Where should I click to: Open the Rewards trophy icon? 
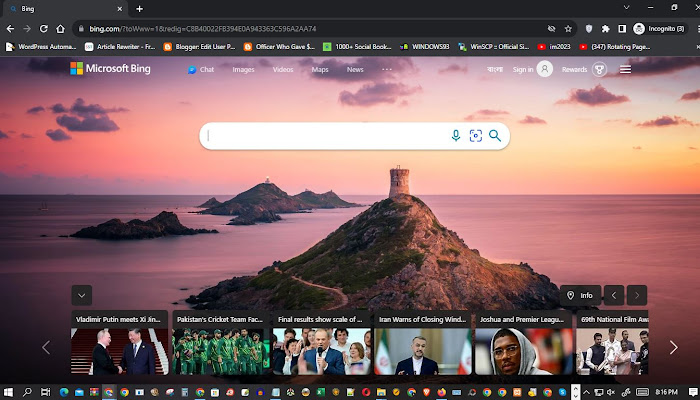click(x=599, y=69)
